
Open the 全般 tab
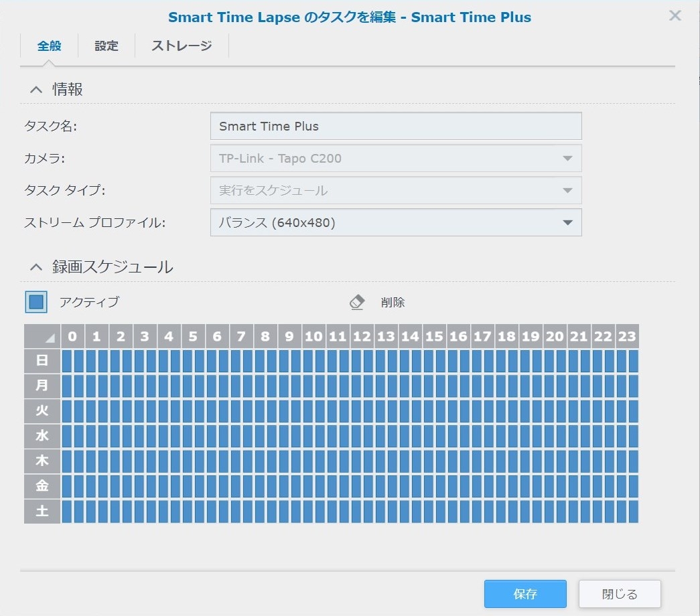point(49,46)
